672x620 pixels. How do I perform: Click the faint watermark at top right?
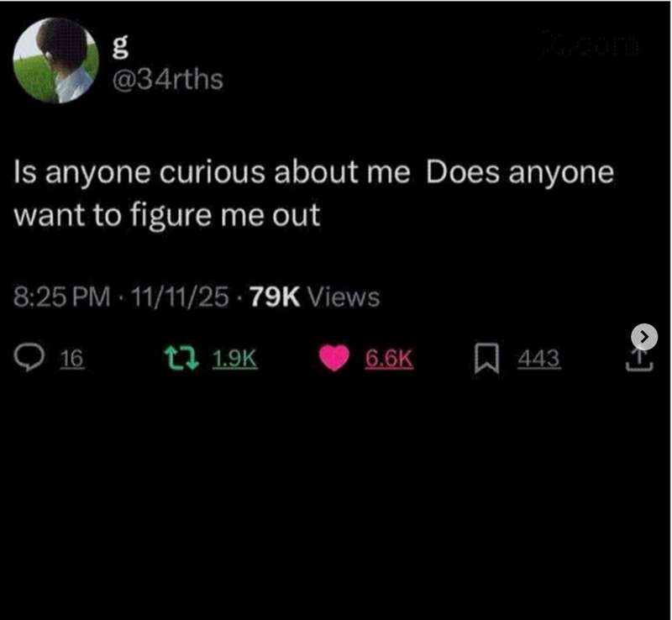point(591,43)
